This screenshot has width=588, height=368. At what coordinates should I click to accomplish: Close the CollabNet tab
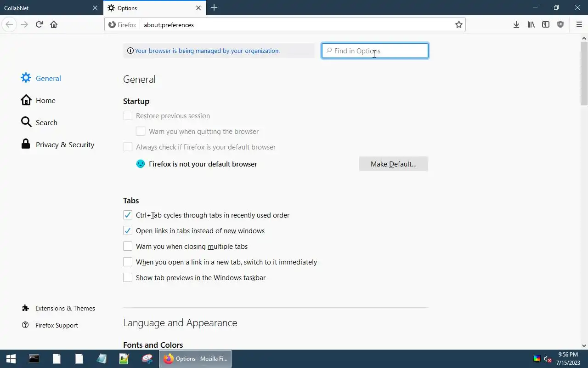click(x=95, y=8)
